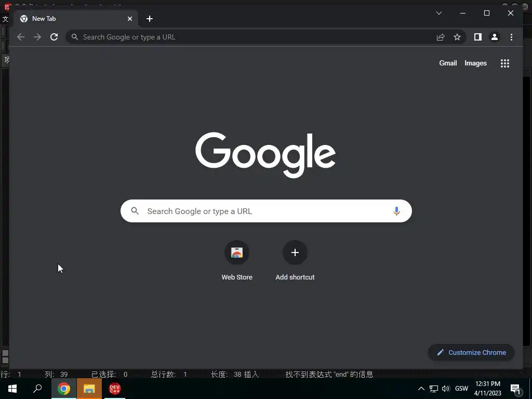Open the Google apps grid
Image resolution: width=532 pixels, height=399 pixels.
pyautogui.click(x=505, y=63)
